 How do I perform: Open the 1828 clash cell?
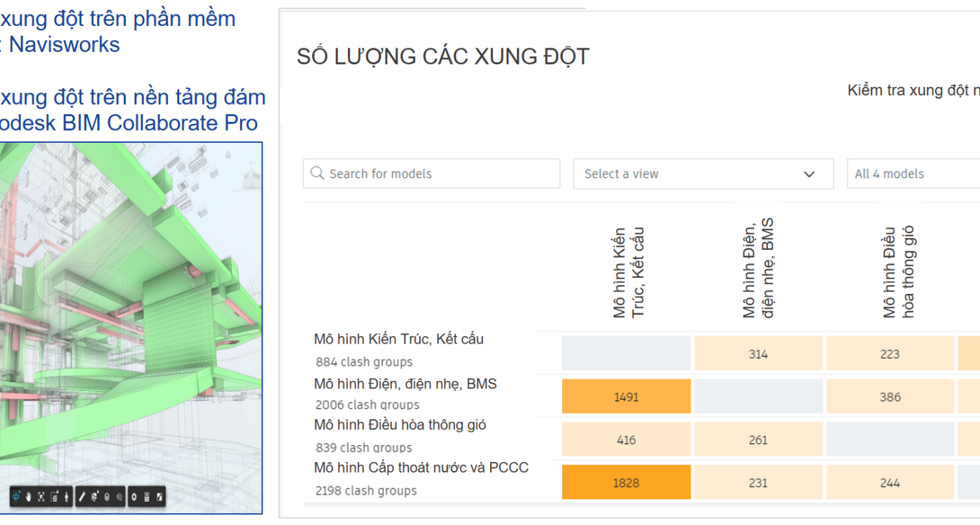click(626, 482)
